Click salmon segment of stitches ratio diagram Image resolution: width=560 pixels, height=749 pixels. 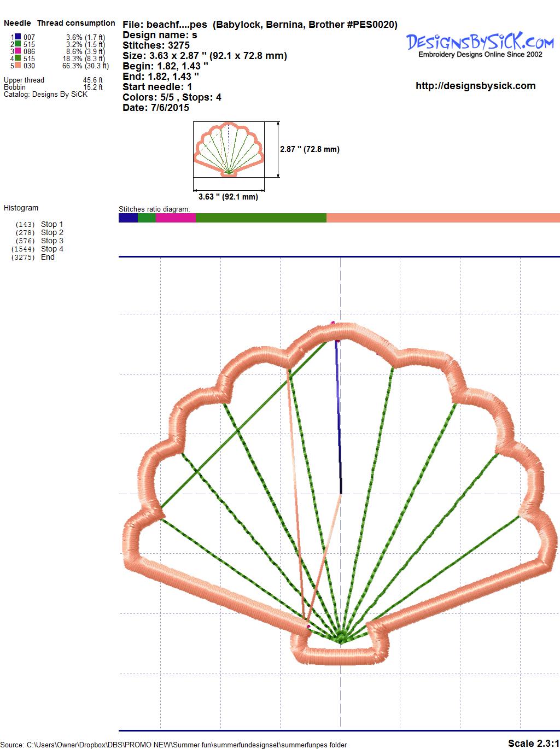442,218
